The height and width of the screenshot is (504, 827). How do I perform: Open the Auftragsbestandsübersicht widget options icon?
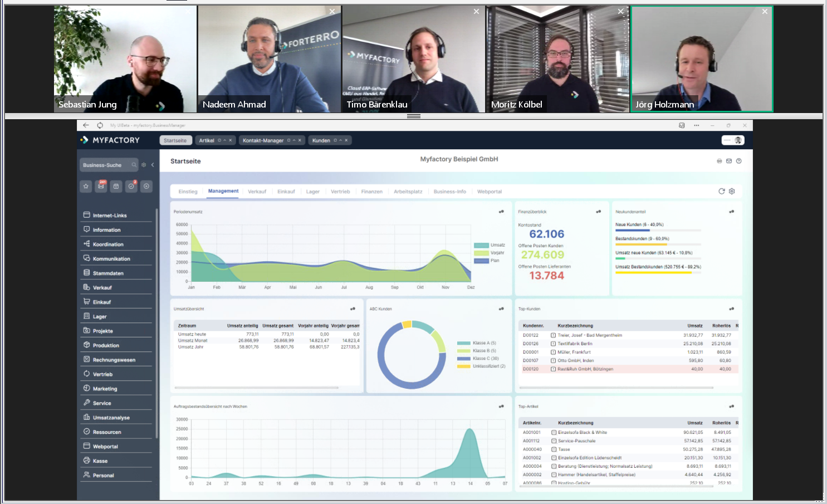[x=501, y=407]
